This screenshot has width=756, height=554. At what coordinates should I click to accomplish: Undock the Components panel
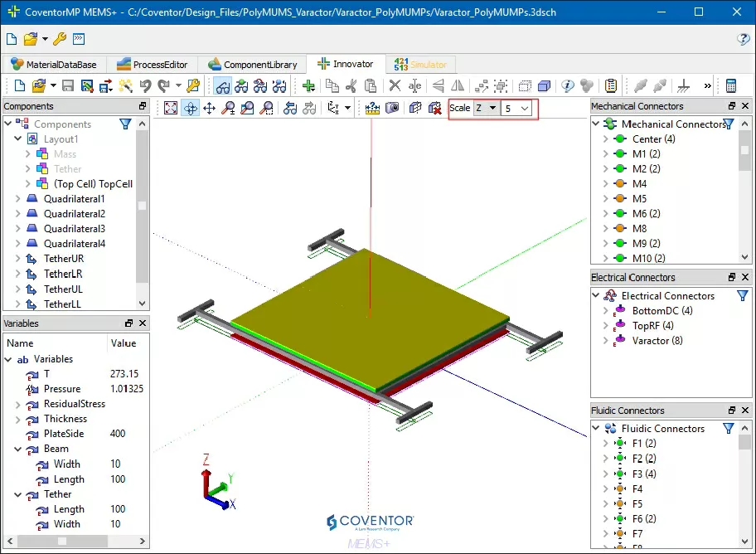click(x=143, y=105)
